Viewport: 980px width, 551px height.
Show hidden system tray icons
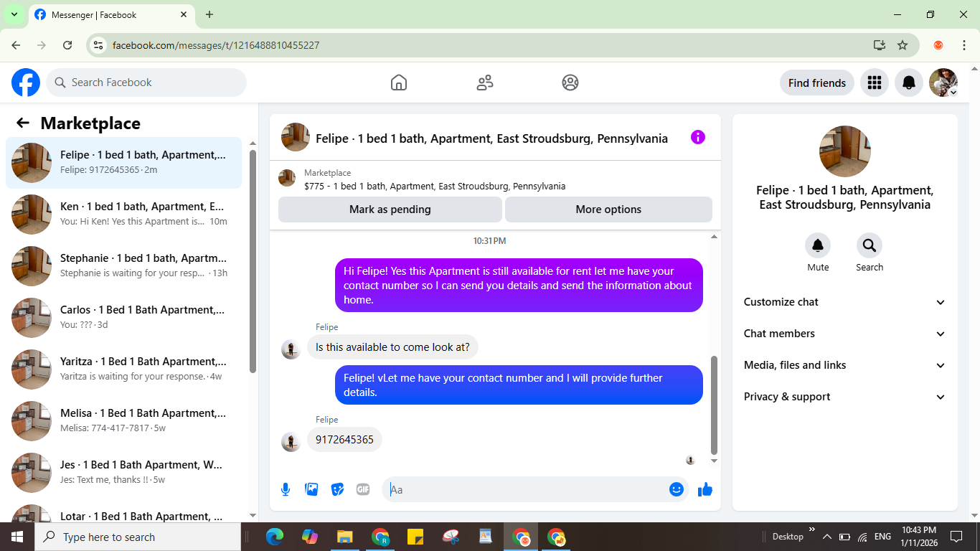[x=826, y=537]
